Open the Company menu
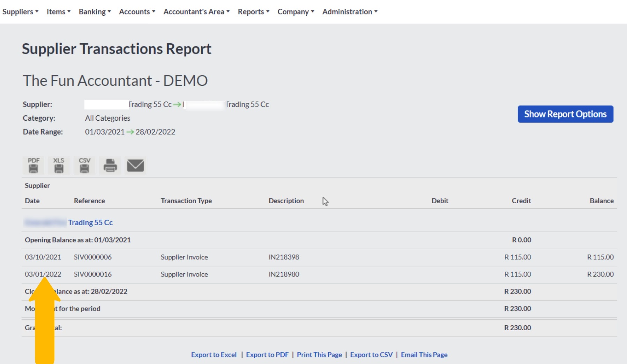 pyautogui.click(x=296, y=12)
